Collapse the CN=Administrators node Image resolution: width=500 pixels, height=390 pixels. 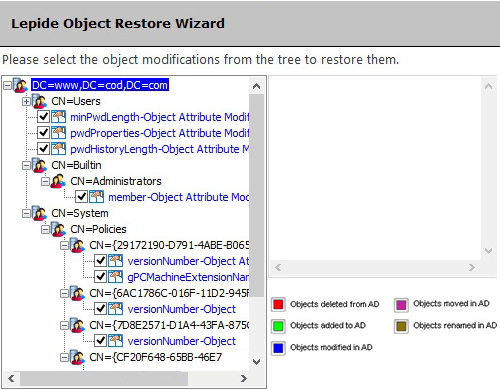(x=45, y=182)
